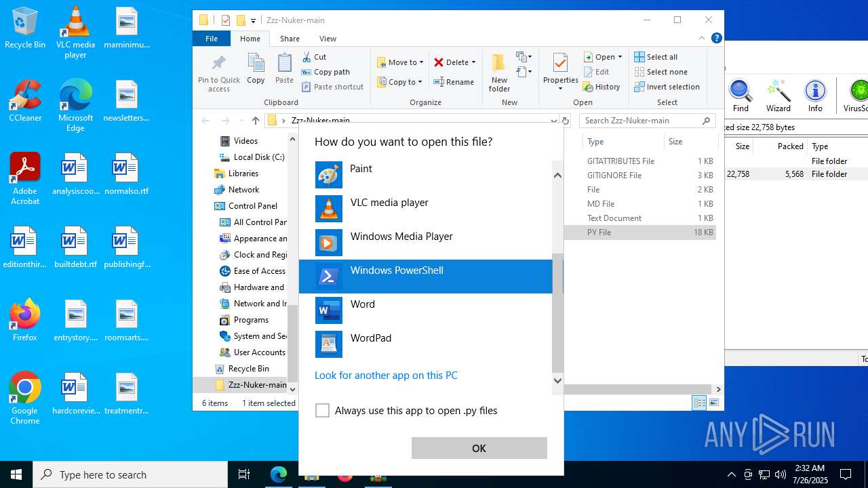The width and height of the screenshot is (868, 488).
Task: Check Always use this app for .py
Action: (323, 411)
